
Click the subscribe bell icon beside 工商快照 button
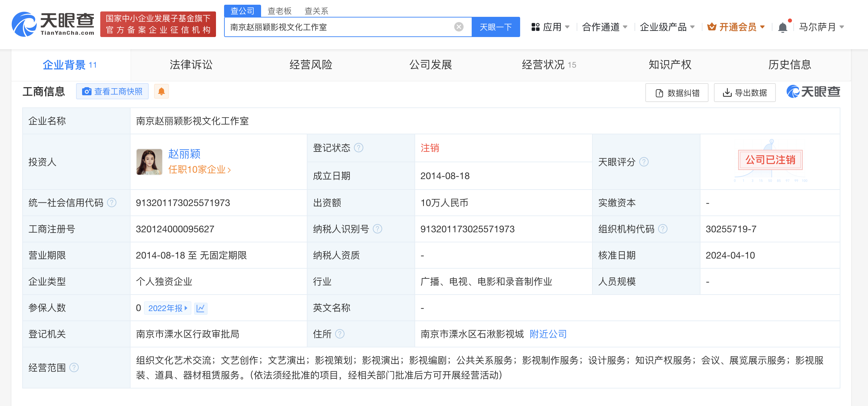pyautogui.click(x=161, y=91)
